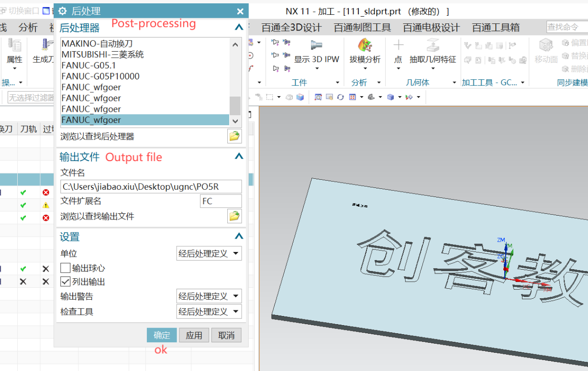Click the 切换窗口 switch window button

pos(20,11)
